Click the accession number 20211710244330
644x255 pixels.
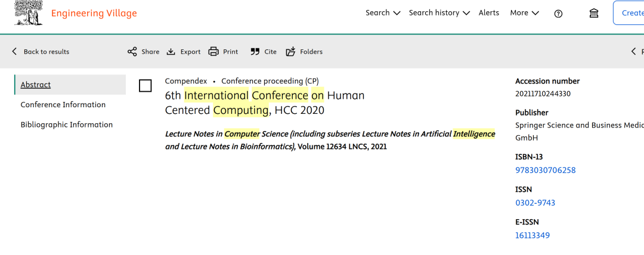click(543, 94)
